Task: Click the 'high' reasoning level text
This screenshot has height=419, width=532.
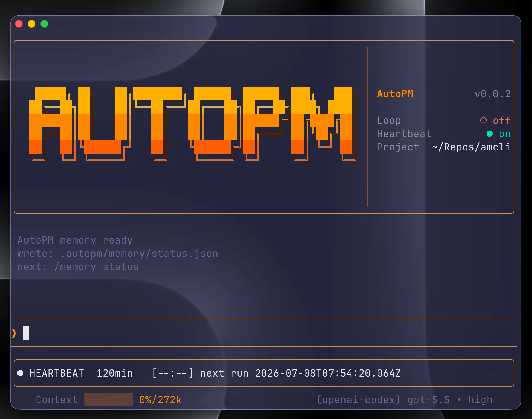Action: pyautogui.click(x=480, y=400)
